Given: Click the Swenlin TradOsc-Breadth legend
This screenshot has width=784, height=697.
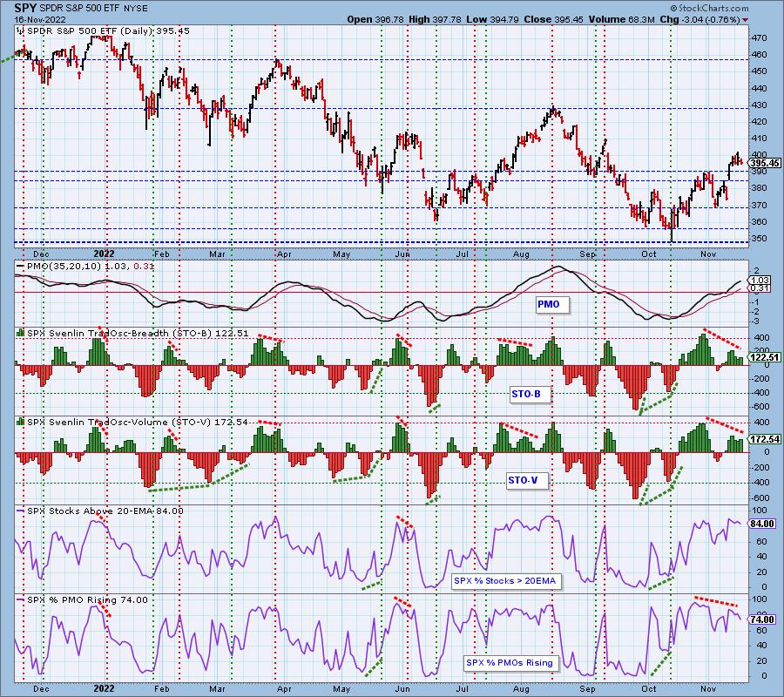Looking at the screenshot, I should click(132, 334).
